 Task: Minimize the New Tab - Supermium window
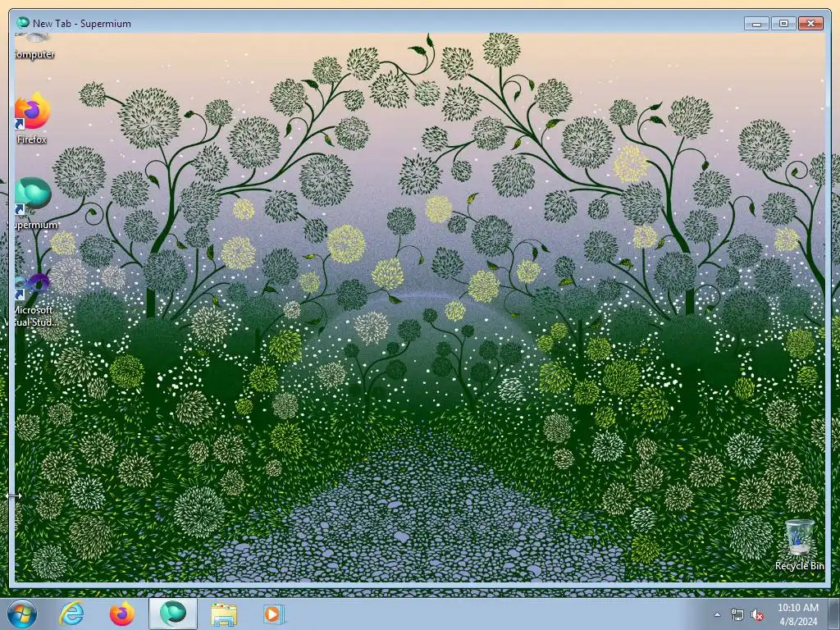click(x=756, y=24)
